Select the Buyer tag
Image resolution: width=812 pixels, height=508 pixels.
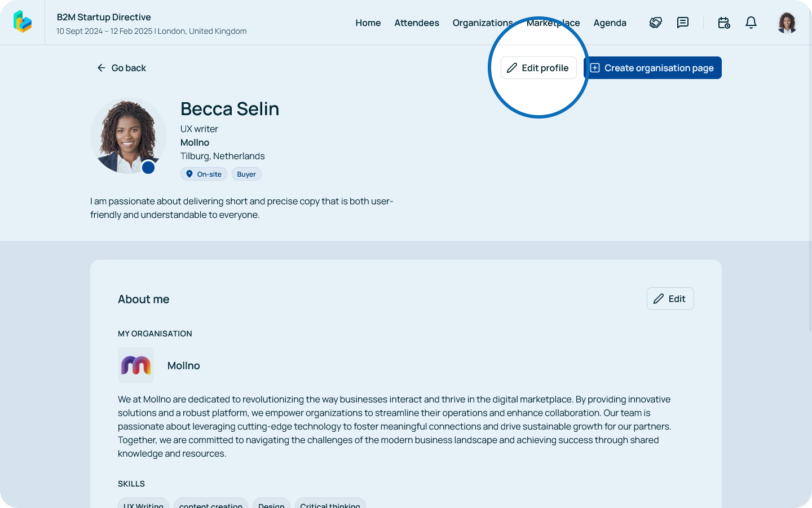pos(246,174)
